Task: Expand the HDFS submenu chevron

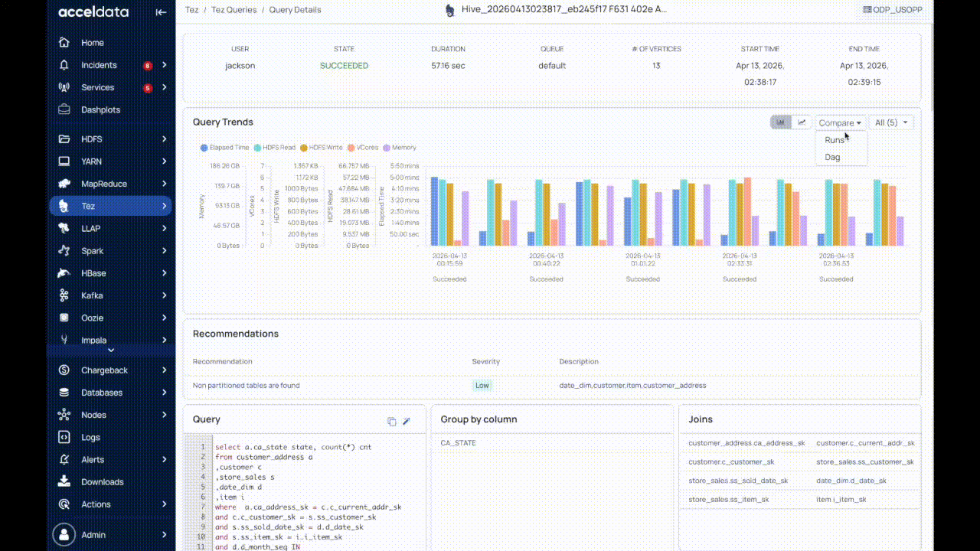Action: 165,139
